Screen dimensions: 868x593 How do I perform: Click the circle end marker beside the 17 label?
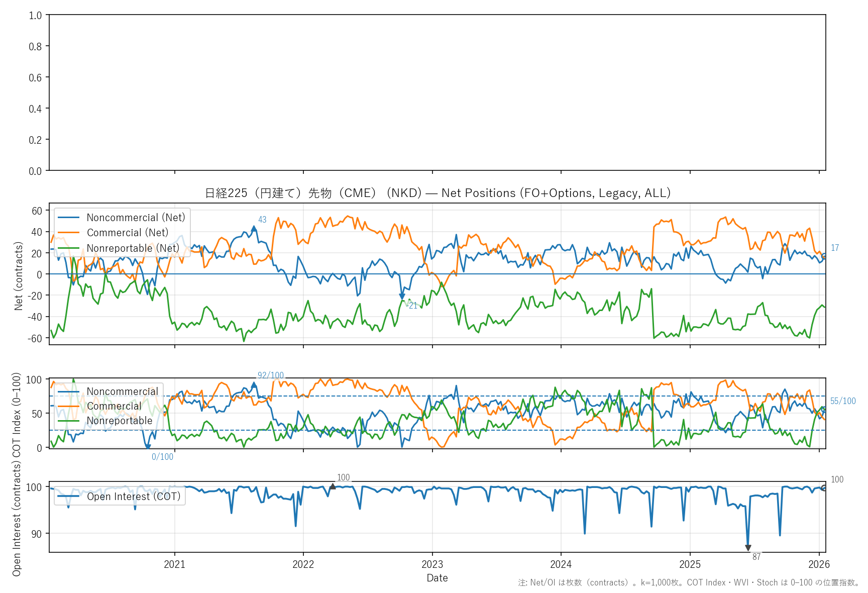pos(824,256)
